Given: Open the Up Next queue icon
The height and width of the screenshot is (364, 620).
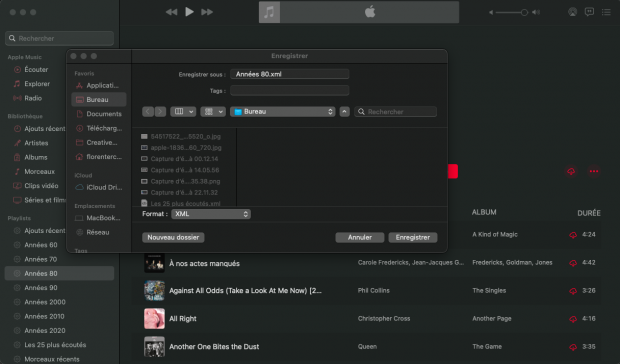Looking at the screenshot, I should (x=606, y=12).
